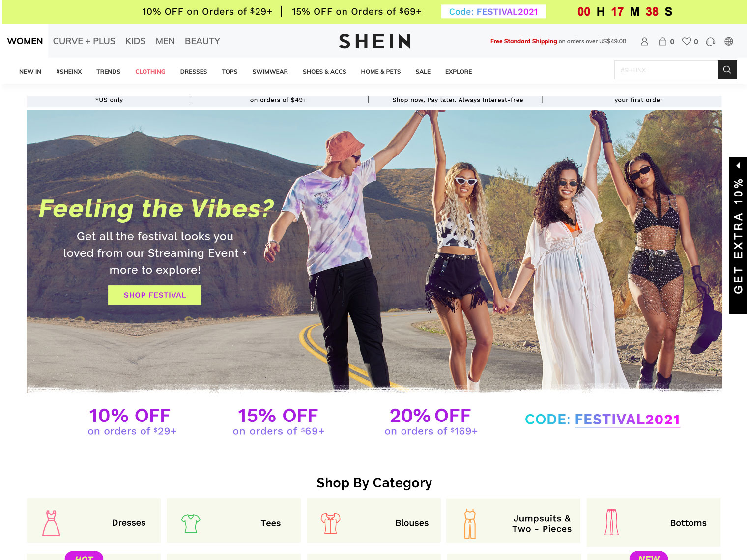This screenshot has width=747, height=560.
Task: Switch to the BEAUTY tab
Action: (x=202, y=41)
